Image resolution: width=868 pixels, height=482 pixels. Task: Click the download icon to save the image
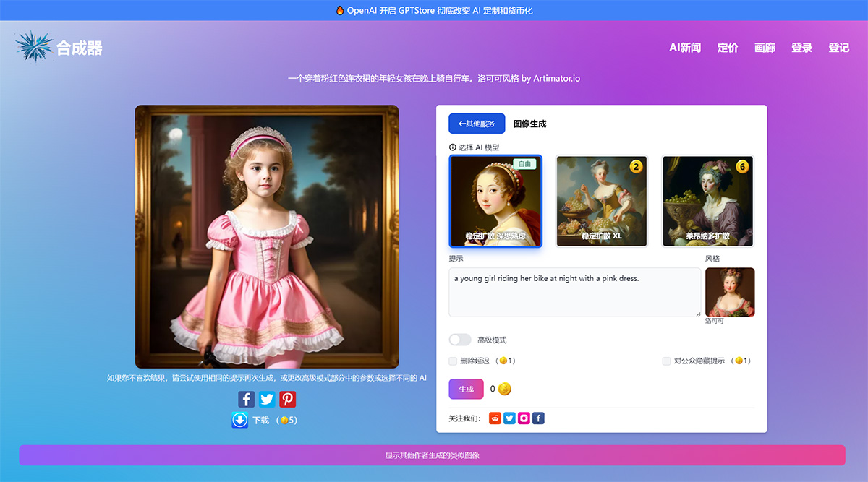click(239, 419)
